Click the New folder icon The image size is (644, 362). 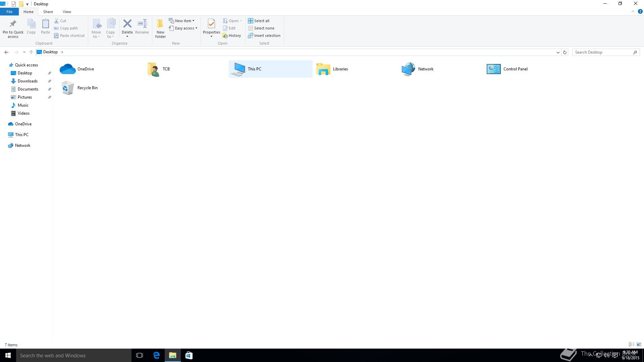[160, 23]
